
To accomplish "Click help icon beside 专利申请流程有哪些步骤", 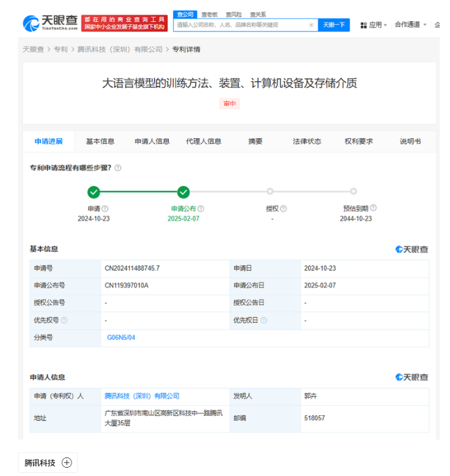I will click(x=118, y=168).
